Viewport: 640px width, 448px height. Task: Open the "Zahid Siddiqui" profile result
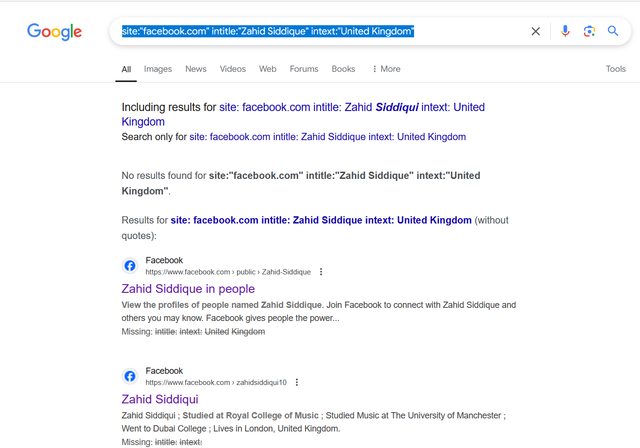(160, 399)
